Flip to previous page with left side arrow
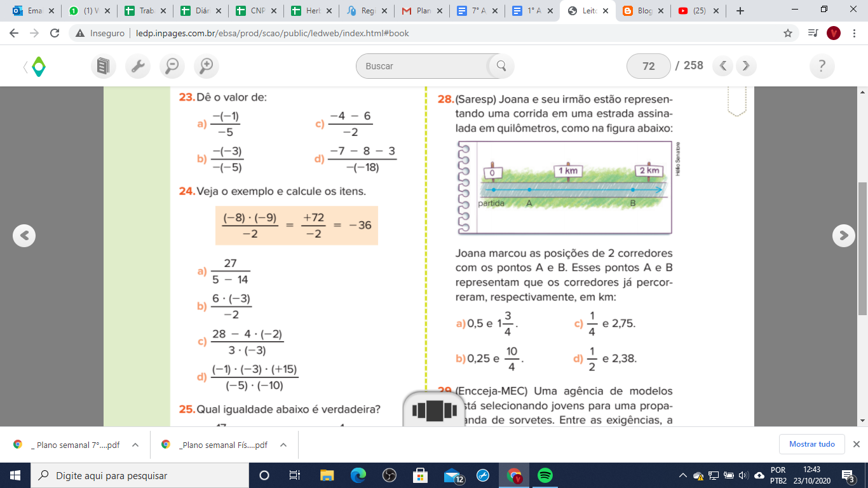The height and width of the screenshot is (488, 868). click(24, 235)
